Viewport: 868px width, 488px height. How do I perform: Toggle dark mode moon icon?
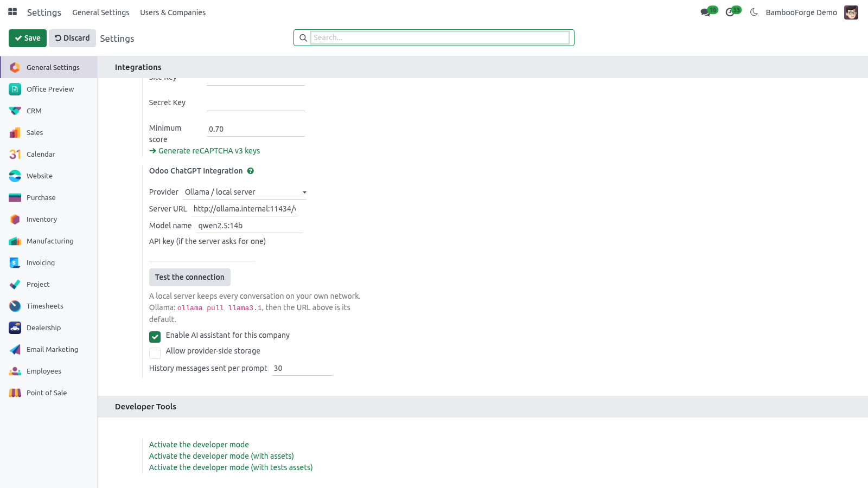pyautogui.click(x=754, y=12)
